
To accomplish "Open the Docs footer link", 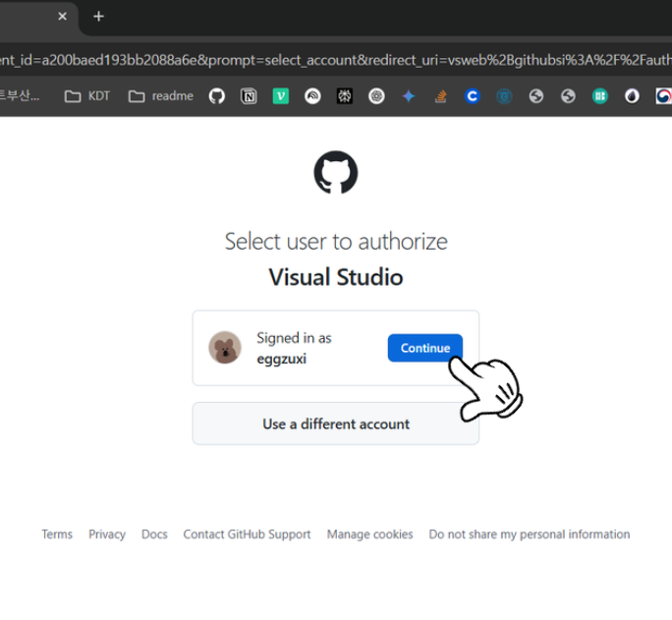I will pyautogui.click(x=154, y=535).
